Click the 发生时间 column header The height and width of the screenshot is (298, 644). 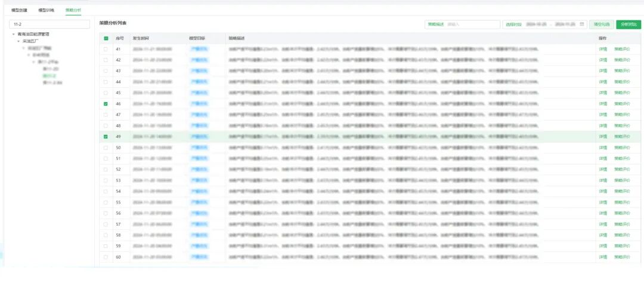pos(141,38)
